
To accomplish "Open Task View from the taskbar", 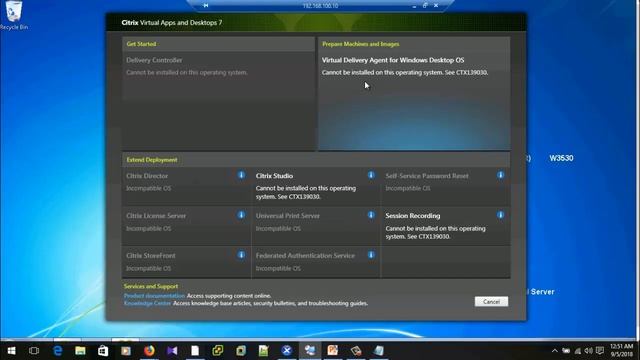I will [x=34, y=351].
